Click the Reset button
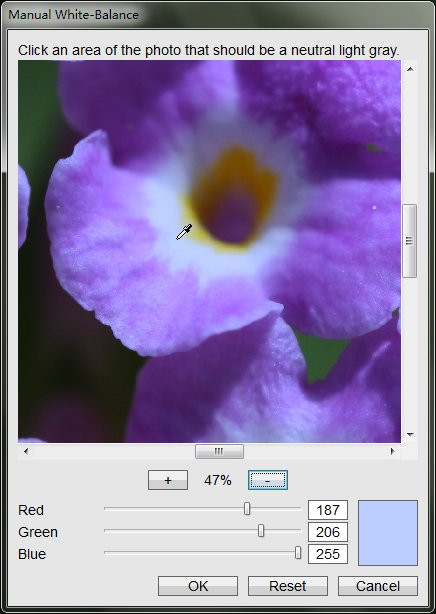This screenshot has height=614, width=436. coord(288,586)
